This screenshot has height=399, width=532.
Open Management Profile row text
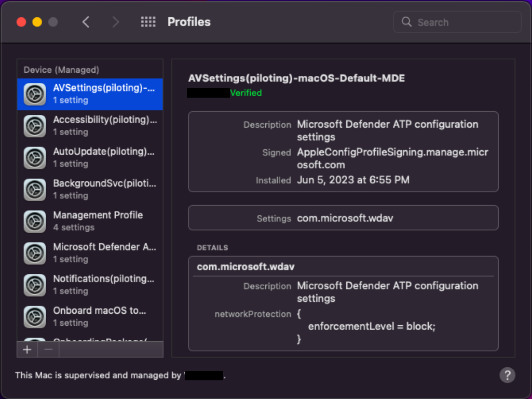coord(98,215)
